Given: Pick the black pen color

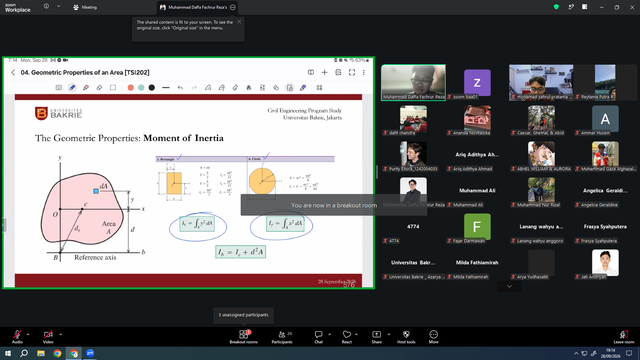Looking at the screenshot, I should pyautogui.click(x=152, y=87).
